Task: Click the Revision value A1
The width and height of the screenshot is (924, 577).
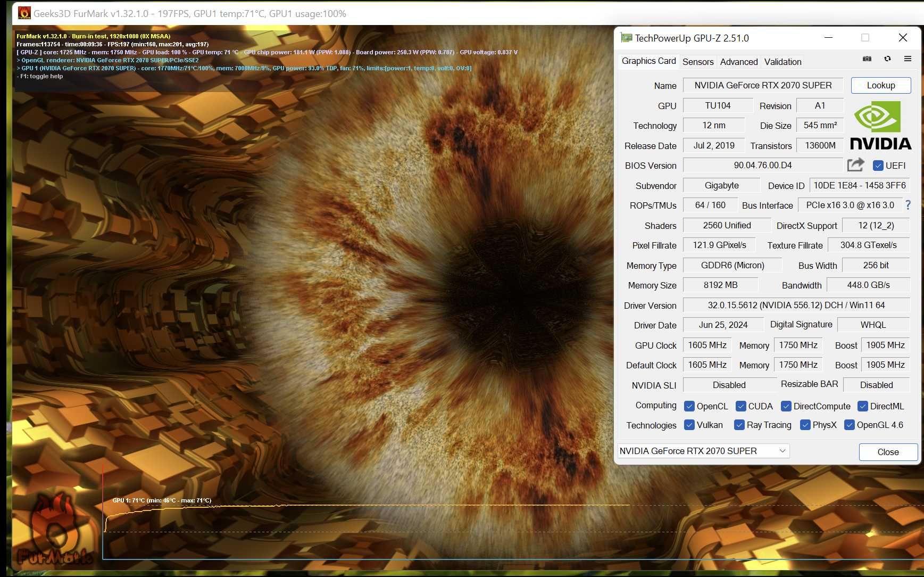Action: point(820,105)
